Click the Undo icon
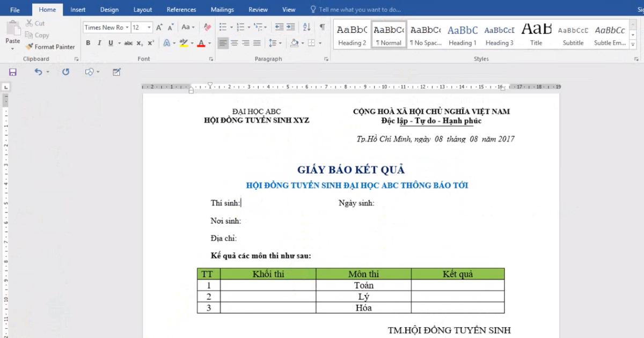644x338 pixels. (35, 71)
